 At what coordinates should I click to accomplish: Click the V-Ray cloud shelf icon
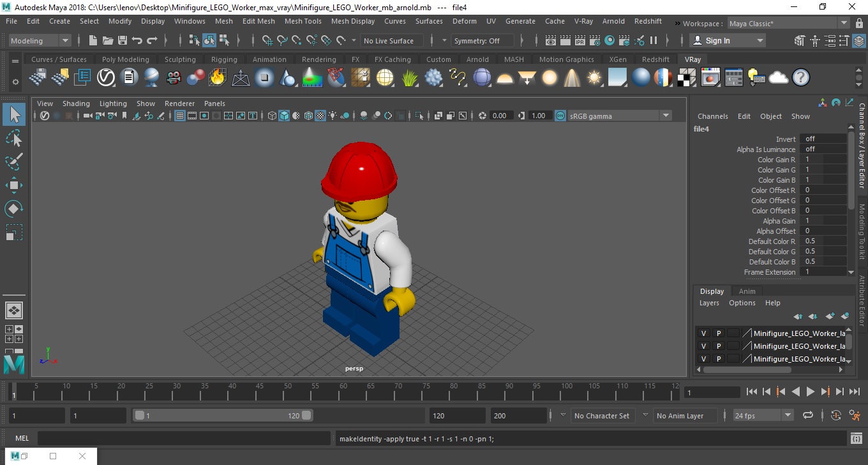(x=779, y=78)
